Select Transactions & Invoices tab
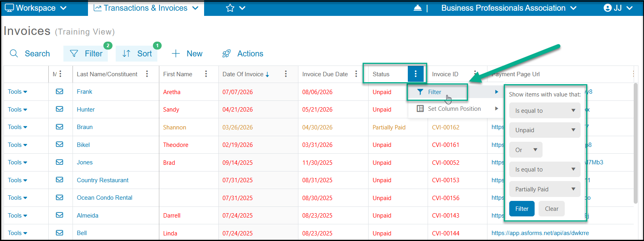The width and height of the screenshot is (644, 241). [x=146, y=8]
